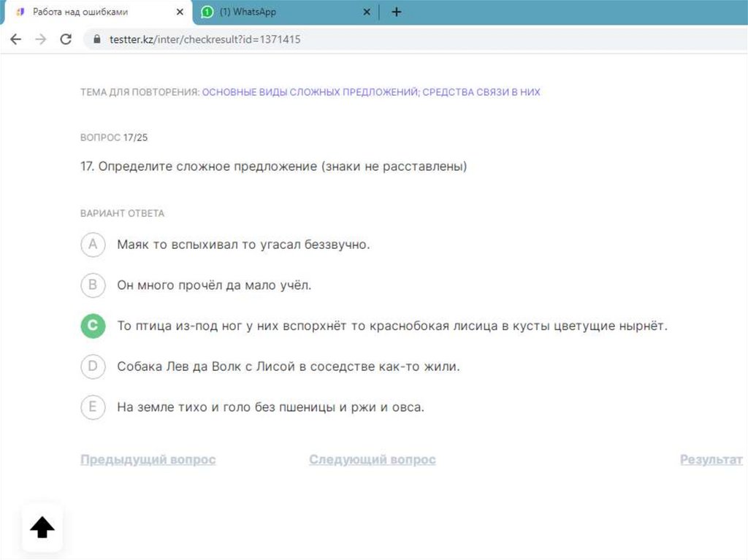Viewport: 748px width, 560px height.
Task: Select answer option D
Action: coord(93,367)
